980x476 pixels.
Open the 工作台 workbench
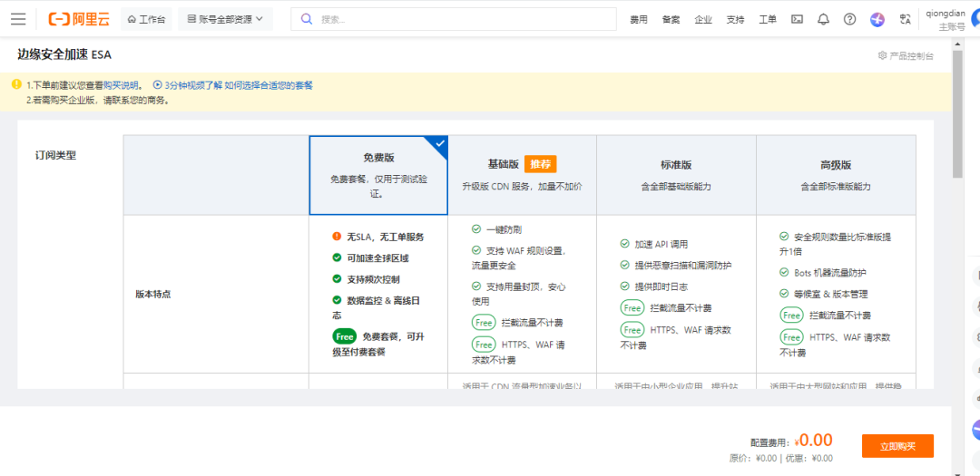[146, 19]
